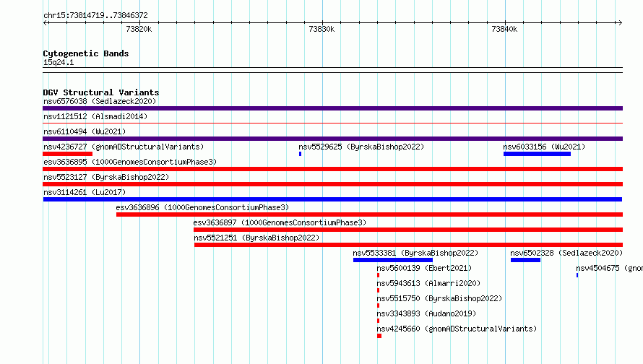Screen dimensions: 643x364
Task: Click the right arrow on the ruler
Action: (x=620, y=22)
